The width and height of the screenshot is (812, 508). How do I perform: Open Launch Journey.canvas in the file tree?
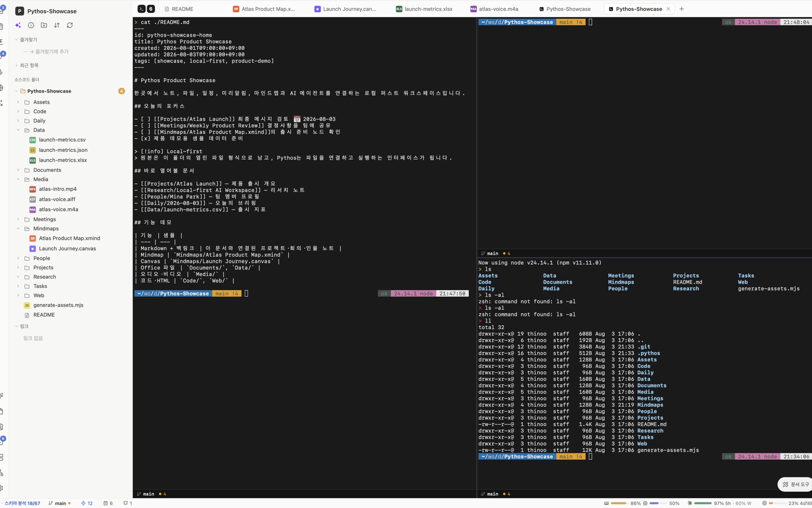pos(67,248)
